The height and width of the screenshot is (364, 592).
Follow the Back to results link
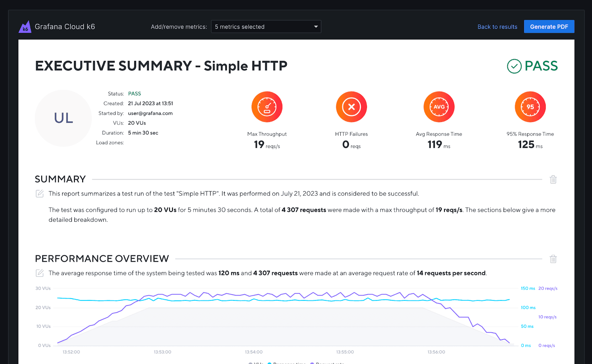click(x=497, y=26)
